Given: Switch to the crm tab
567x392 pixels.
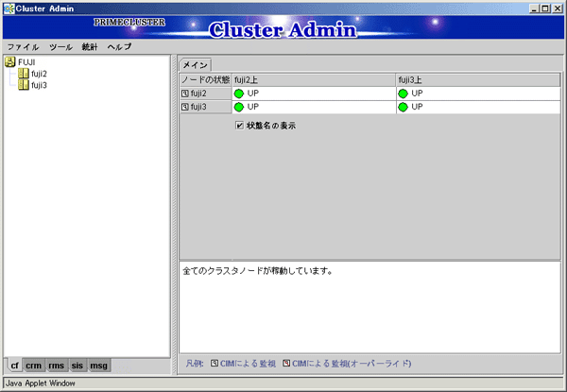Looking at the screenshot, I should point(34,366).
